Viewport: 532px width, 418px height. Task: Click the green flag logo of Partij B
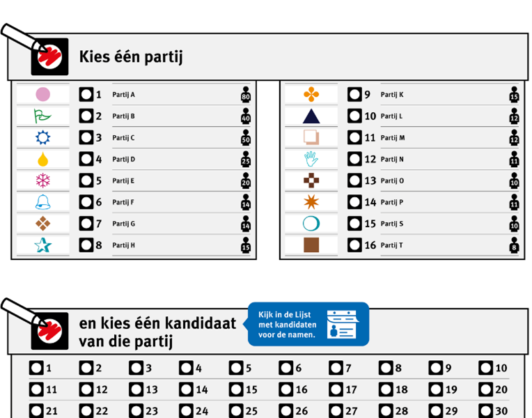(42, 116)
